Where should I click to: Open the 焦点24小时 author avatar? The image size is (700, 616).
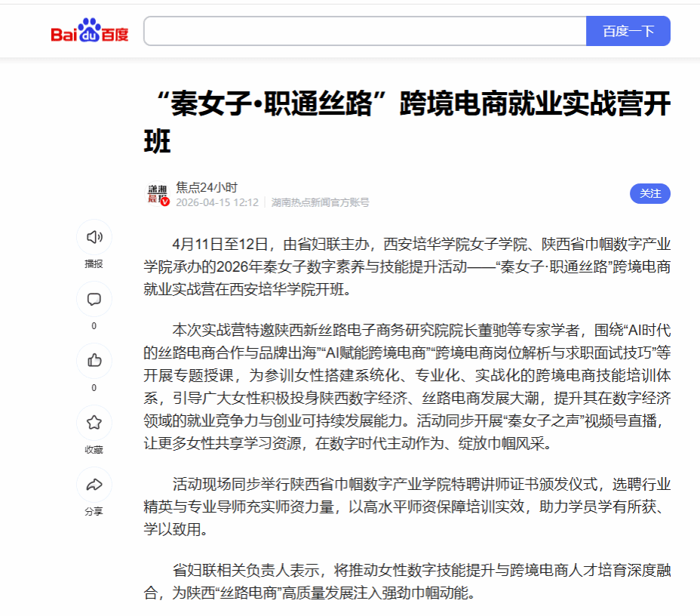[157, 194]
